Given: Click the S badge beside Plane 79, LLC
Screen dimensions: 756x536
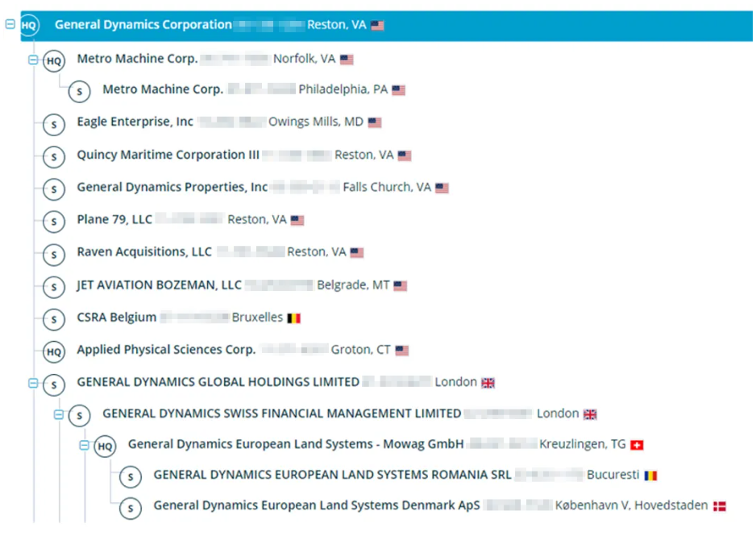Looking at the screenshot, I should click(54, 221).
